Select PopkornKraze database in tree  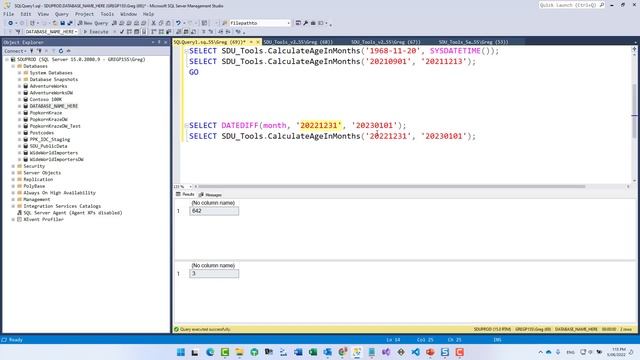click(46, 113)
